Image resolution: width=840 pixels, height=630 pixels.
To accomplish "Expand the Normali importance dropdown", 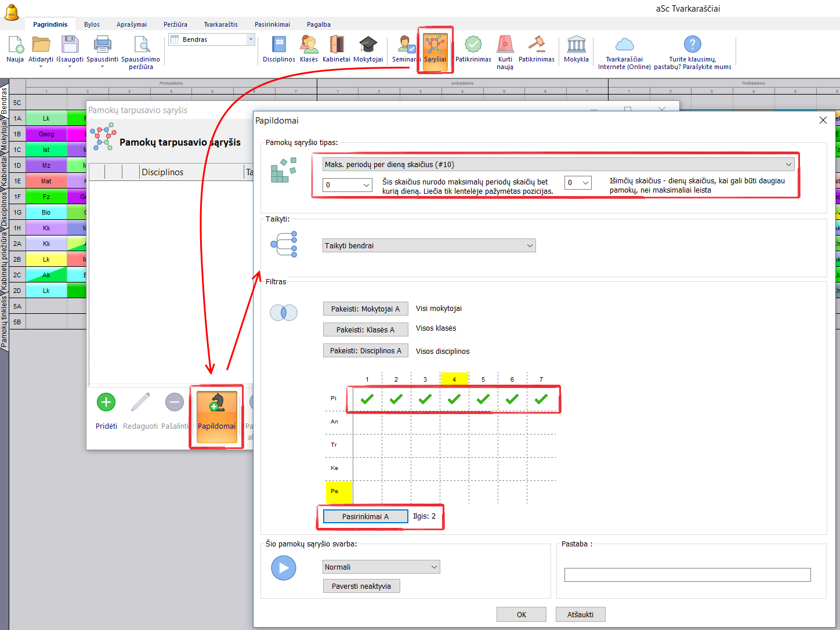I will pos(434,567).
